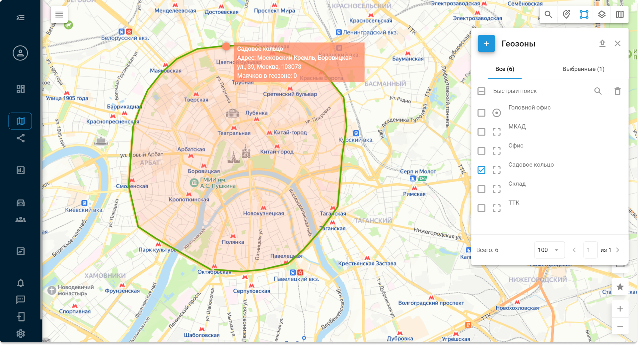This screenshot has height=347, width=644.
Task: Zoom to МКАД geozone frame icon
Action: [x=497, y=132]
